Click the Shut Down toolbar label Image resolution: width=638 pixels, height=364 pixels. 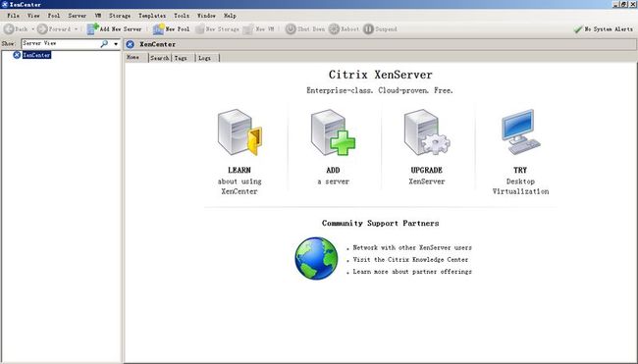[x=311, y=29]
